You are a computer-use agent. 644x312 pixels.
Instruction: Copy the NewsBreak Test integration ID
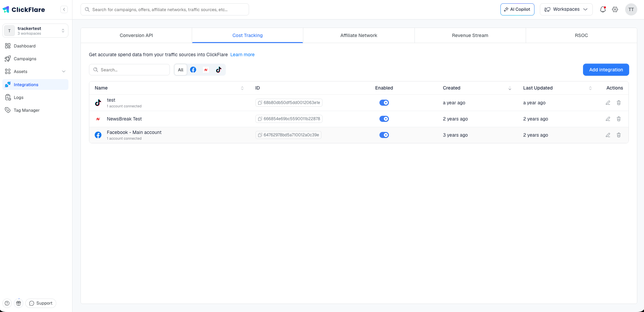[260, 119]
